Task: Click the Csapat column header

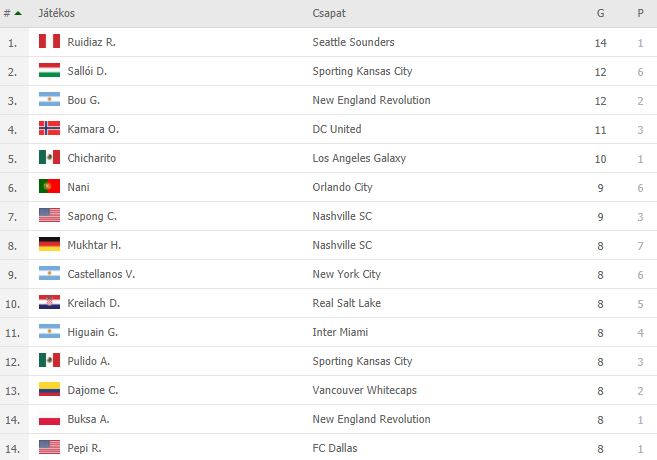Action: pyautogui.click(x=329, y=13)
